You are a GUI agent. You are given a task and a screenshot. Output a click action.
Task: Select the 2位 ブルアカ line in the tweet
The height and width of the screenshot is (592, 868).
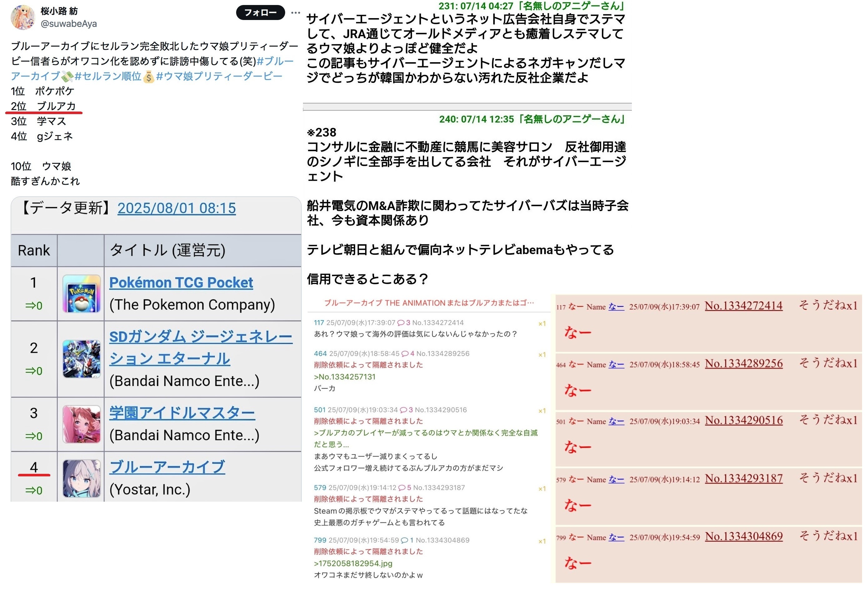click(x=43, y=106)
